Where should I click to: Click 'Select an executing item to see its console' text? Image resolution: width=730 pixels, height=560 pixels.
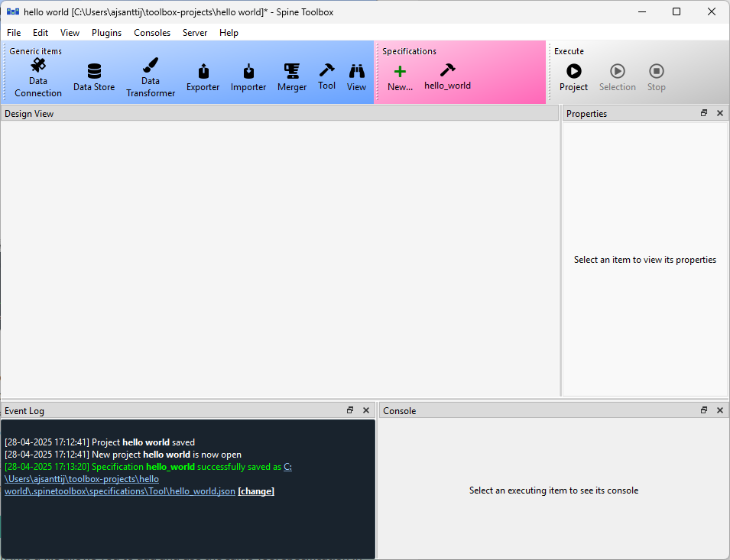coord(553,490)
